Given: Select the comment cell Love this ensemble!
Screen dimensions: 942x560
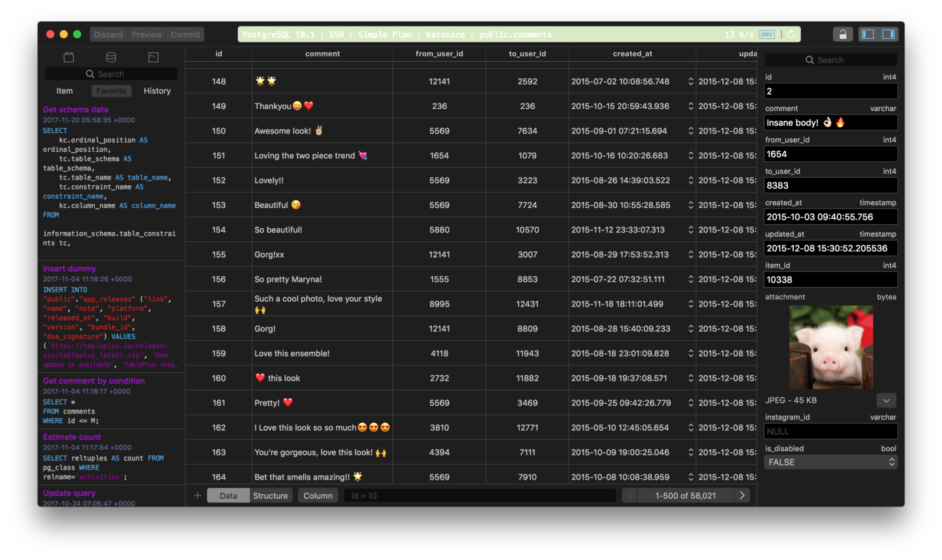Looking at the screenshot, I should point(322,353).
